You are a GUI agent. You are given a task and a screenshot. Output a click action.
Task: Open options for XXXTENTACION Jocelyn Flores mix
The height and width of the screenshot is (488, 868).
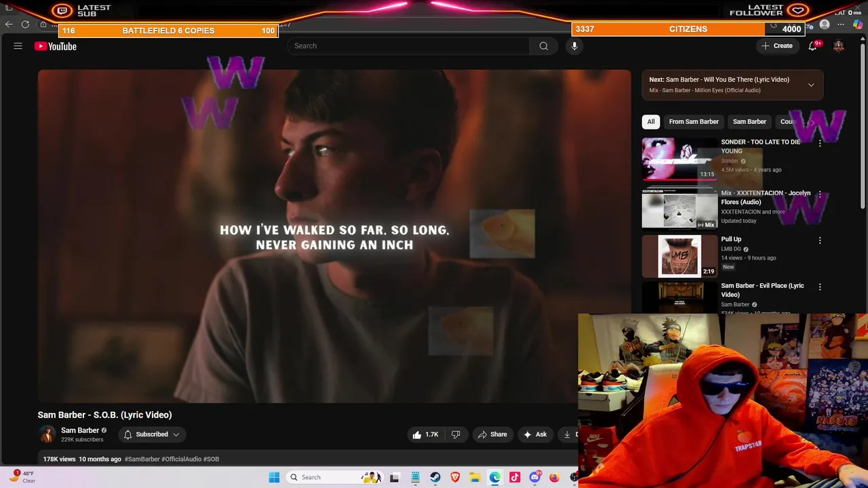[820, 195]
